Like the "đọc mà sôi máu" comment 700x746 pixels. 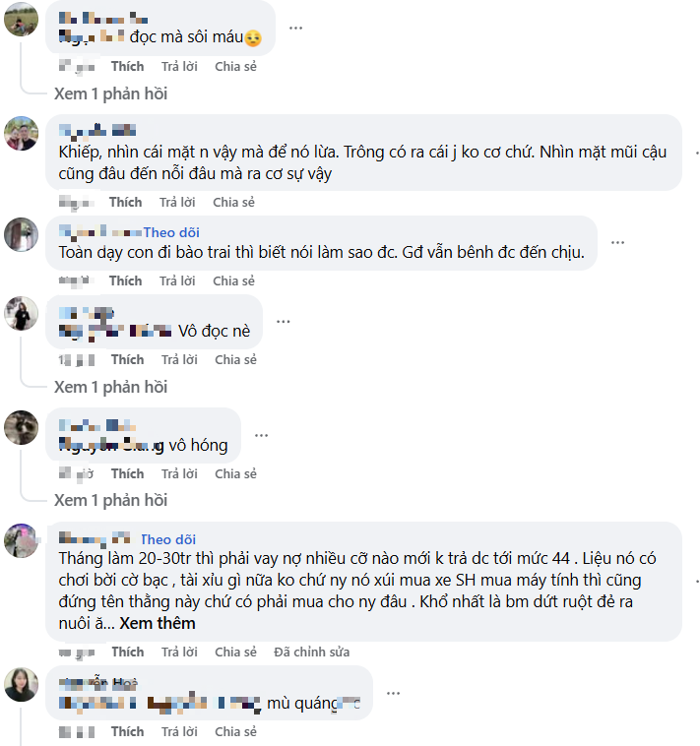[x=127, y=66]
